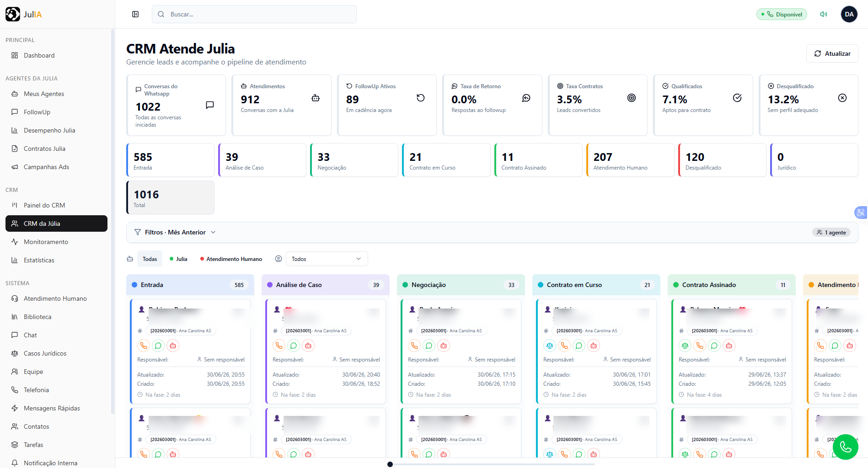Open Mensagens Rápidas in sidebar

56,408
